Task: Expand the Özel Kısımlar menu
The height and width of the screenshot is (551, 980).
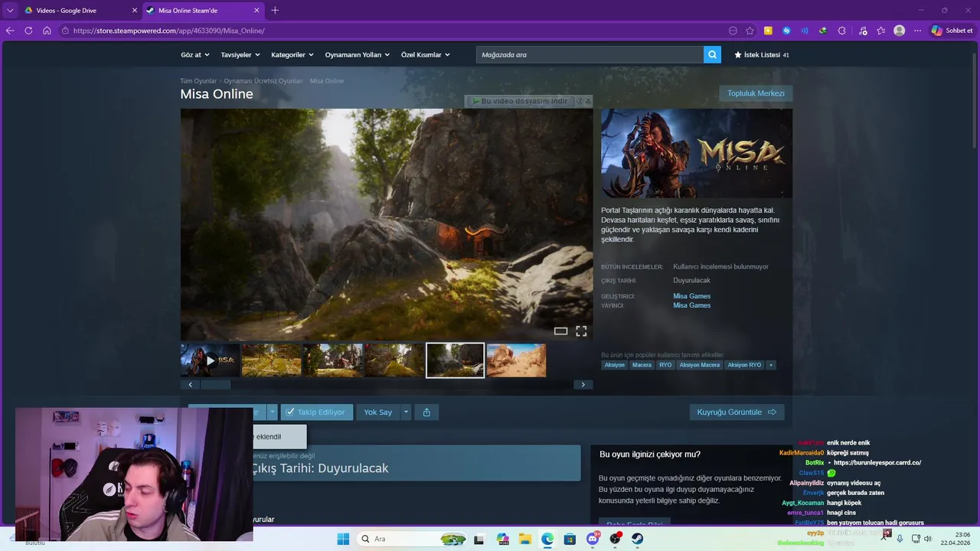Action: pos(426,55)
